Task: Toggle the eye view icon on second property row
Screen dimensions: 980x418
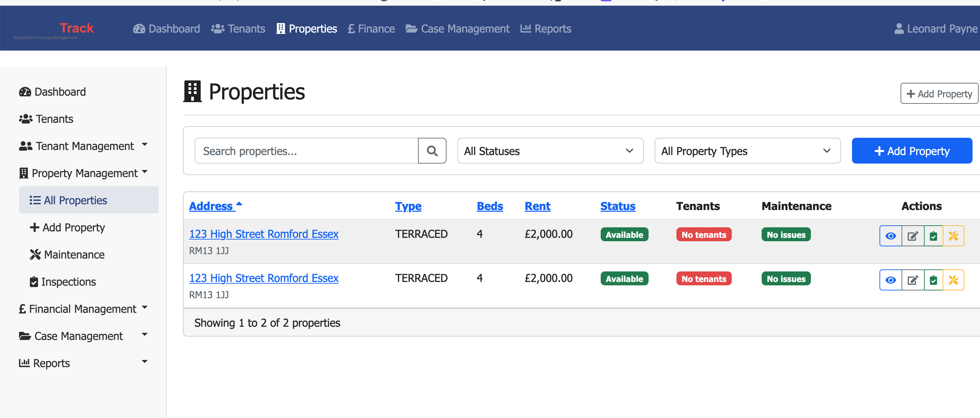Action: click(891, 280)
